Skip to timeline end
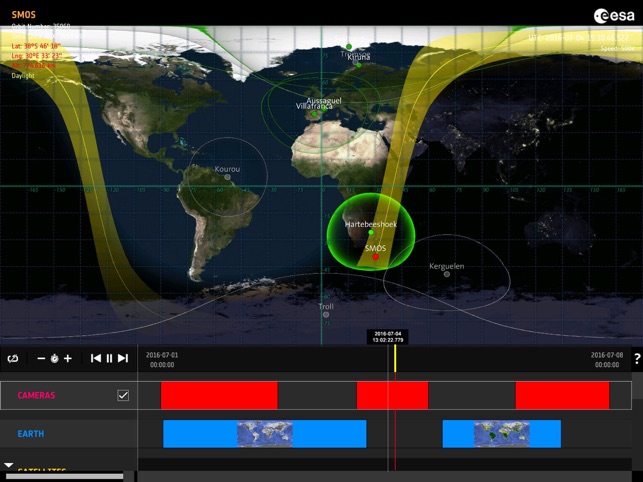 [x=123, y=359]
